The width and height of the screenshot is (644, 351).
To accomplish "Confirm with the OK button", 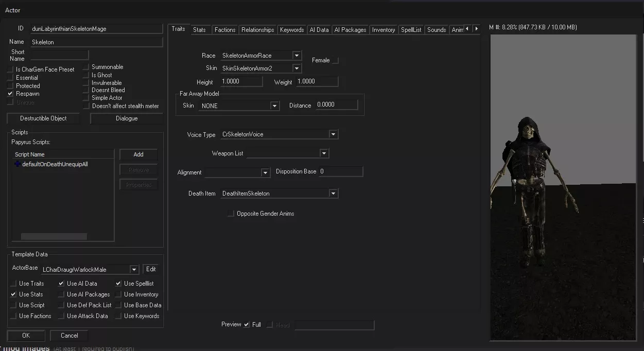I will [x=26, y=336].
